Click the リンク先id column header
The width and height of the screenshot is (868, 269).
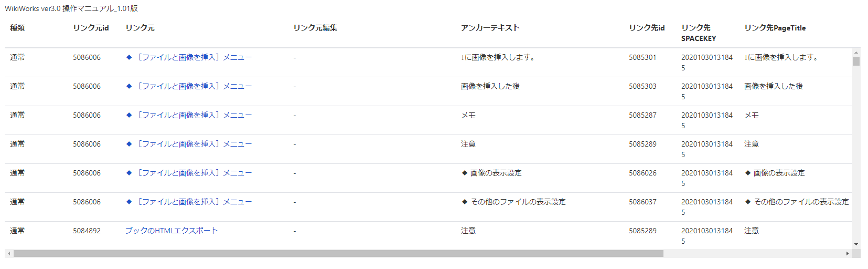[x=647, y=28]
